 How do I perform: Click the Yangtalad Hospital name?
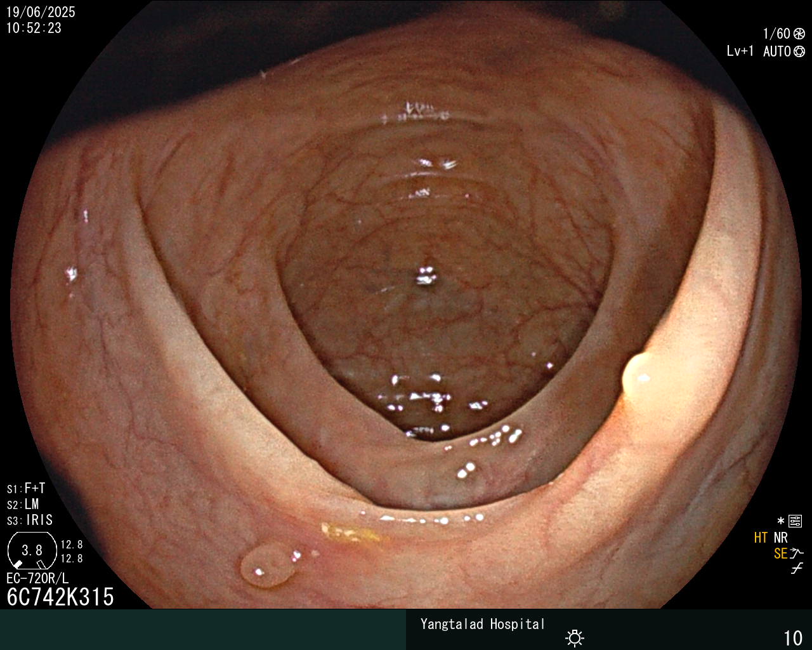[x=483, y=624]
